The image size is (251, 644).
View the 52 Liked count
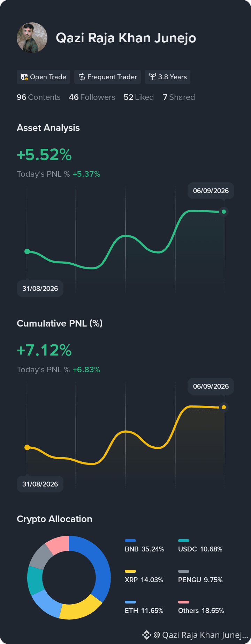tap(139, 97)
